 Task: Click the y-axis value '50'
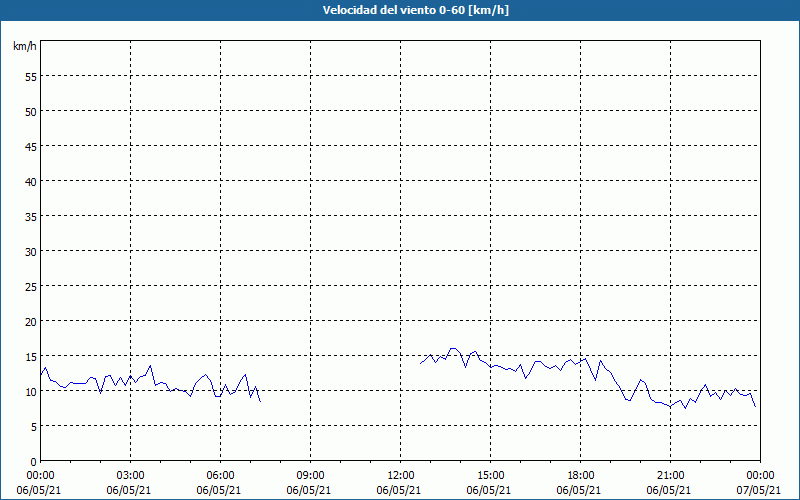pos(31,112)
